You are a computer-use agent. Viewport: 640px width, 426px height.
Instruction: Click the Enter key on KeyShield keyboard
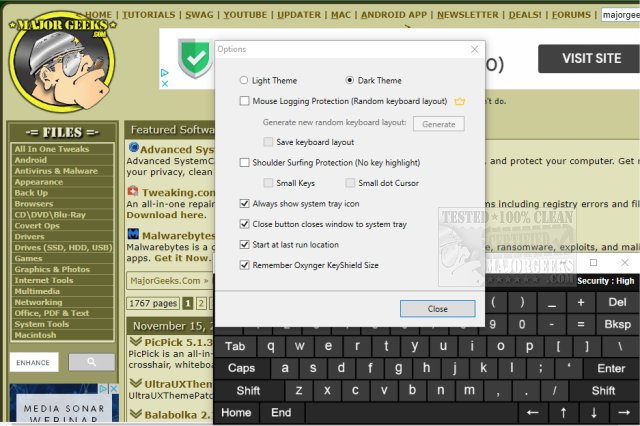pos(611,368)
